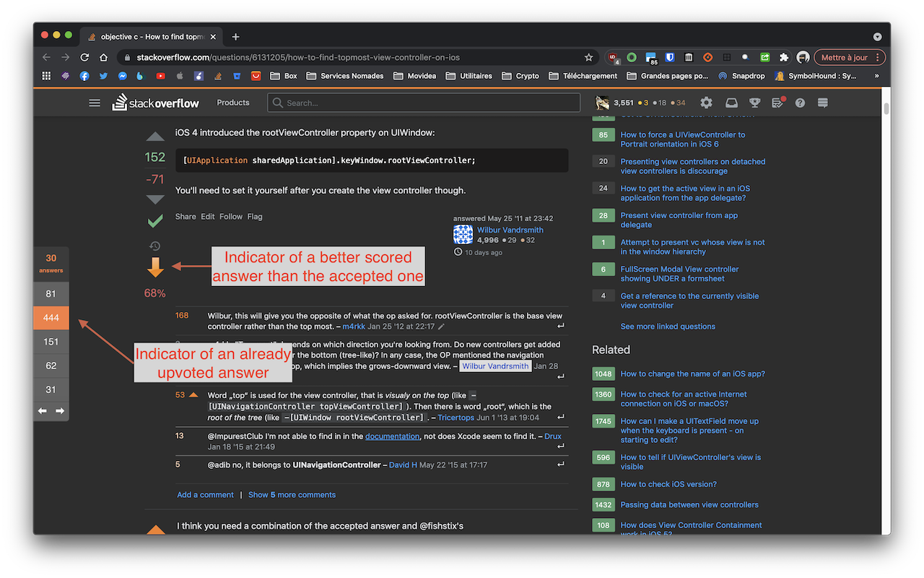The image size is (924, 578).
Task: Expand 'Show 5 more comments'
Action: click(292, 494)
